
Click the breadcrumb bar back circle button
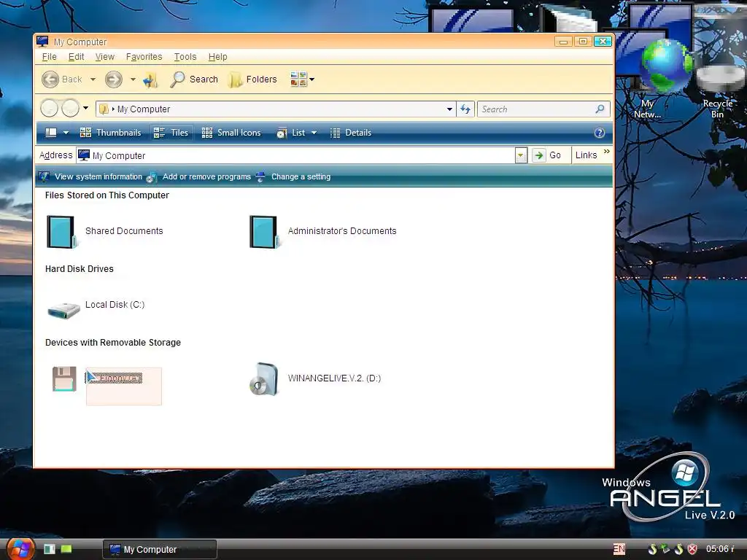49,108
